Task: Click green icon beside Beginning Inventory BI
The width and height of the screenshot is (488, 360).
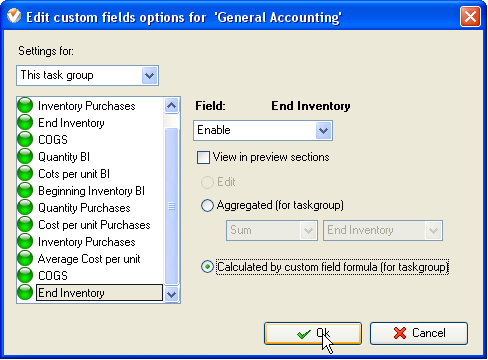Action: pos(25,191)
